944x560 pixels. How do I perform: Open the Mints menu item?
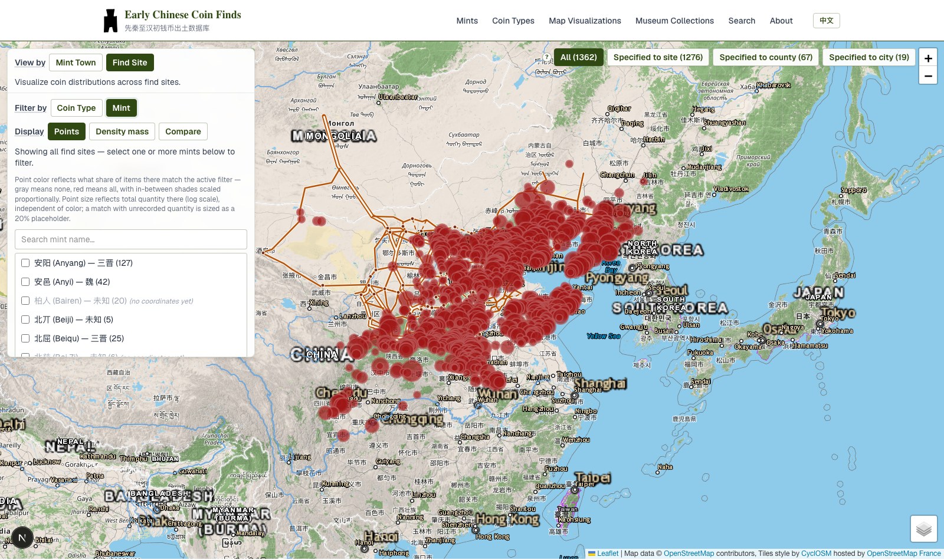click(x=467, y=21)
